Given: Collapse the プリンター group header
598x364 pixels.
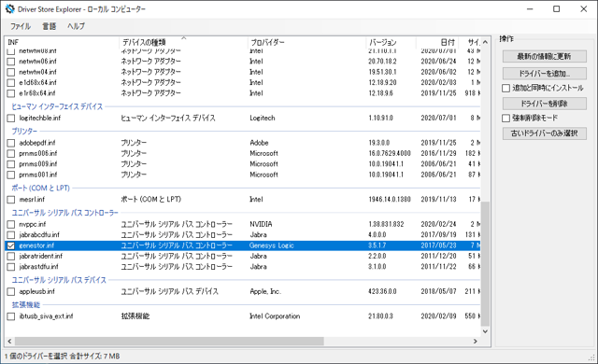Looking at the screenshot, I should click(24, 132).
